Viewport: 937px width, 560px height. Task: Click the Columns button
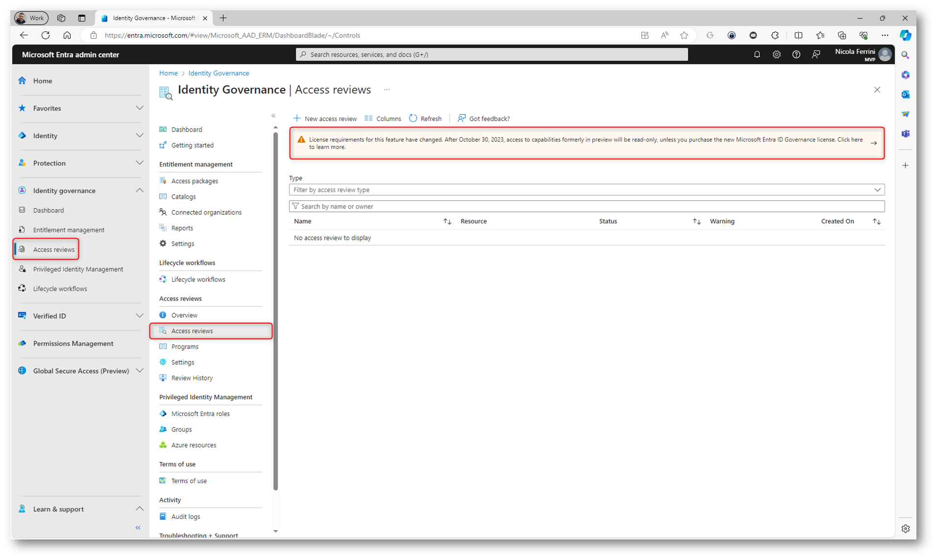[383, 118]
